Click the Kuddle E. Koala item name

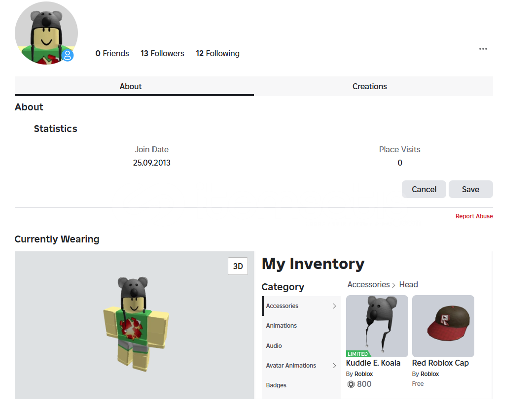[x=373, y=363]
